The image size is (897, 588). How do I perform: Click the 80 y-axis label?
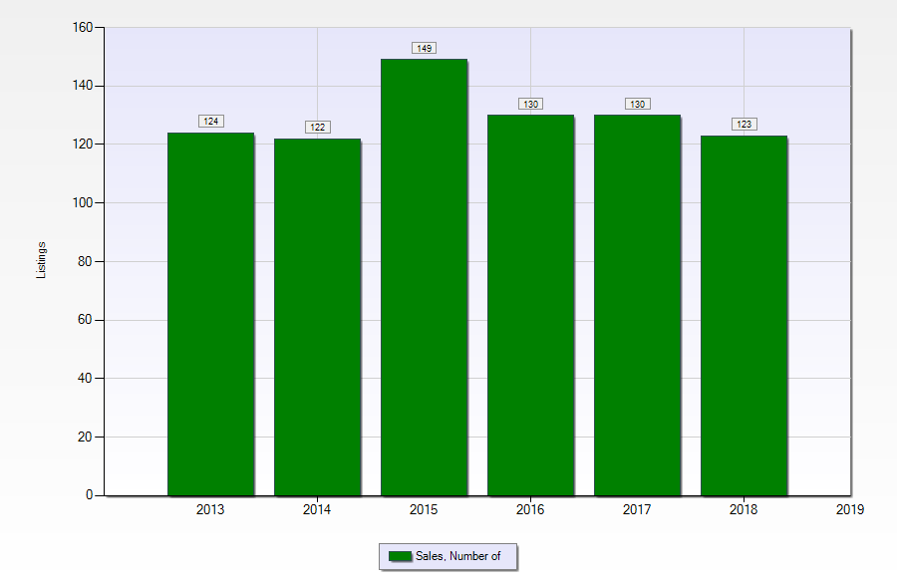pos(85,261)
